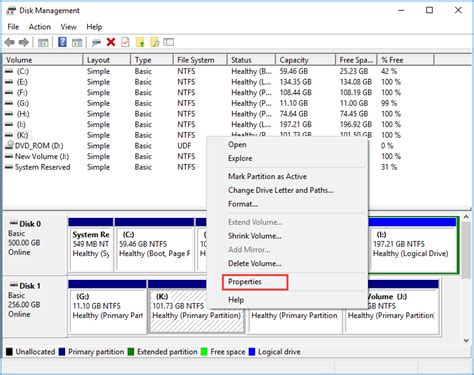
Task: Click the Disk 1 label panel
Action: pyautogui.click(x=35, y=306)
